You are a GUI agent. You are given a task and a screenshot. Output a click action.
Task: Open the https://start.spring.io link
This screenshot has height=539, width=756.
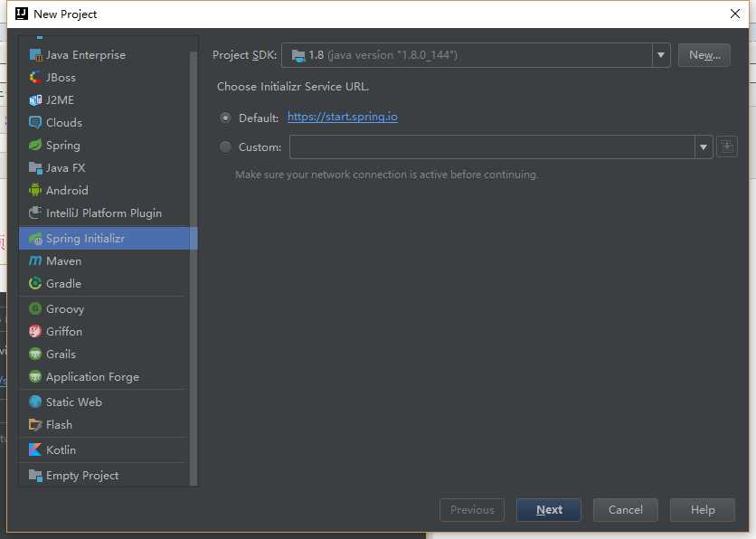343,117
